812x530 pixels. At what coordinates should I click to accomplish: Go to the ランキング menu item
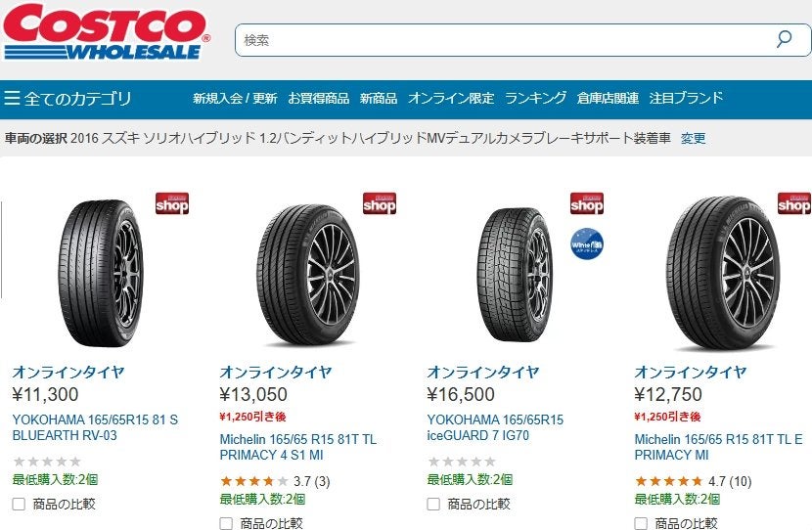click(x=535, y=98)
